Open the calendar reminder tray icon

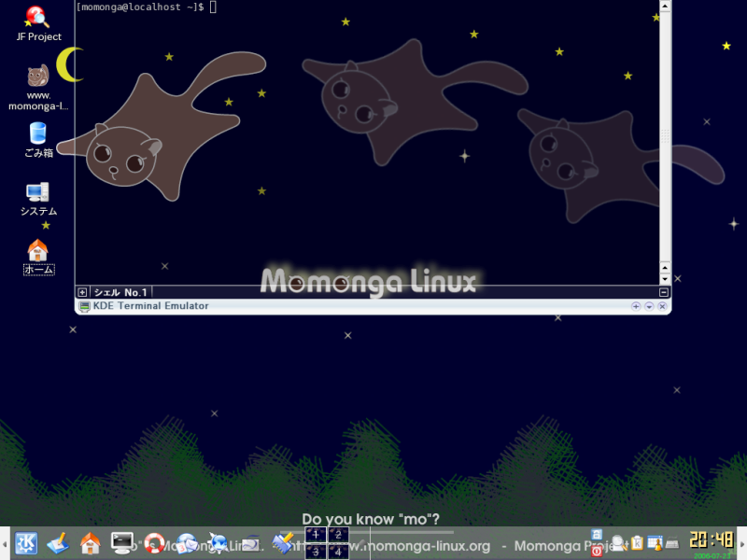tap(655, 543)
